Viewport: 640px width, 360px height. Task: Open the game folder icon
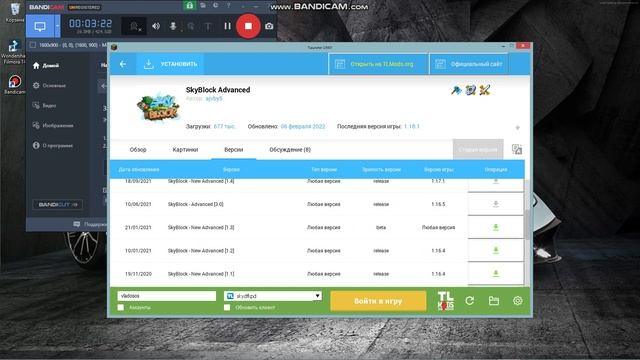point(494,301)
